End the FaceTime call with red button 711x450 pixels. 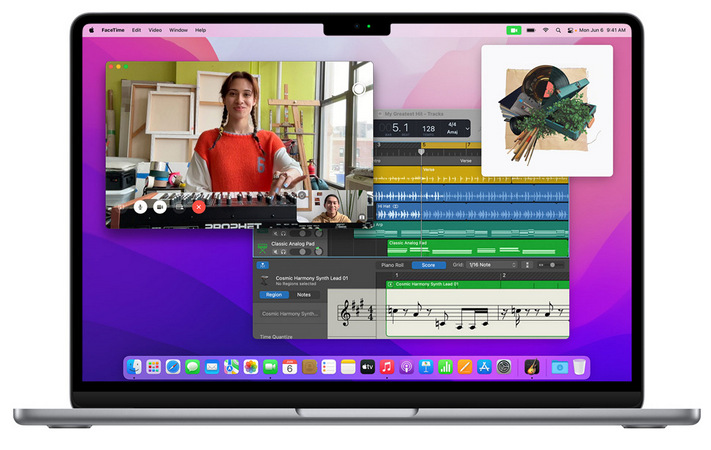199,207
